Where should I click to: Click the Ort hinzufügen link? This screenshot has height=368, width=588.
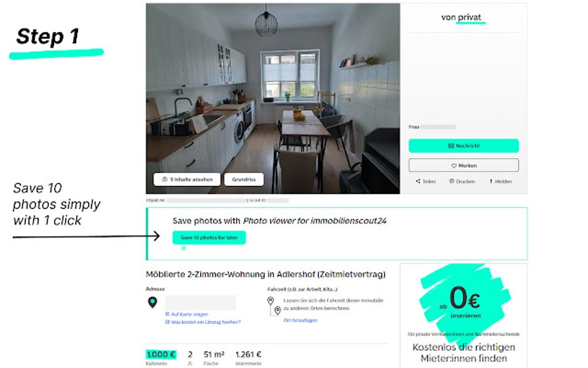[300, 320]
